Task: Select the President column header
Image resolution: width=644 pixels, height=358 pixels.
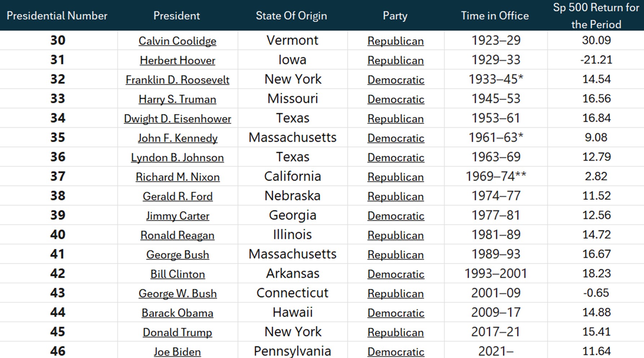Action: [x=176, y=15]
